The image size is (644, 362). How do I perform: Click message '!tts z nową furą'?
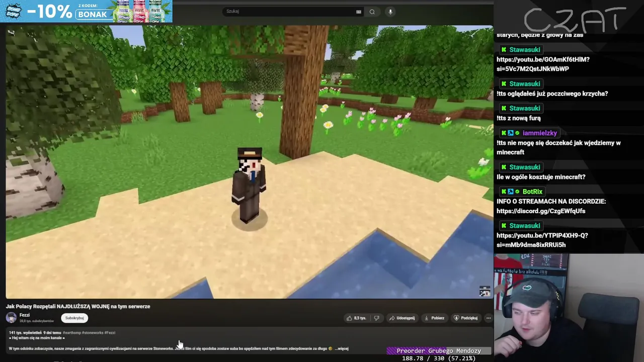pos(519,118)
